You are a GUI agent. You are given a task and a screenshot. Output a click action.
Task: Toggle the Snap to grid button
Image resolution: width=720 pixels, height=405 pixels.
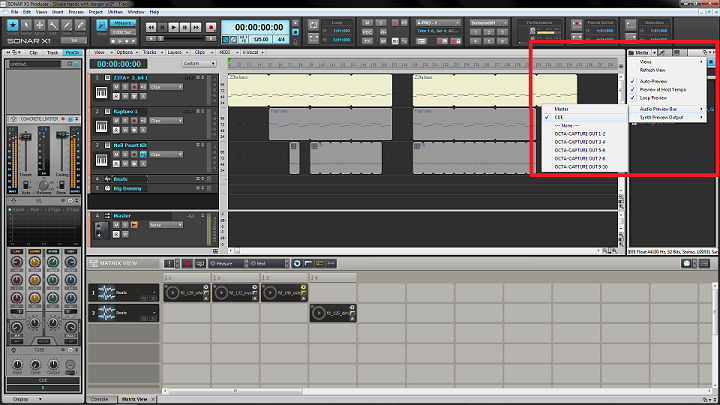coord(102,26)
